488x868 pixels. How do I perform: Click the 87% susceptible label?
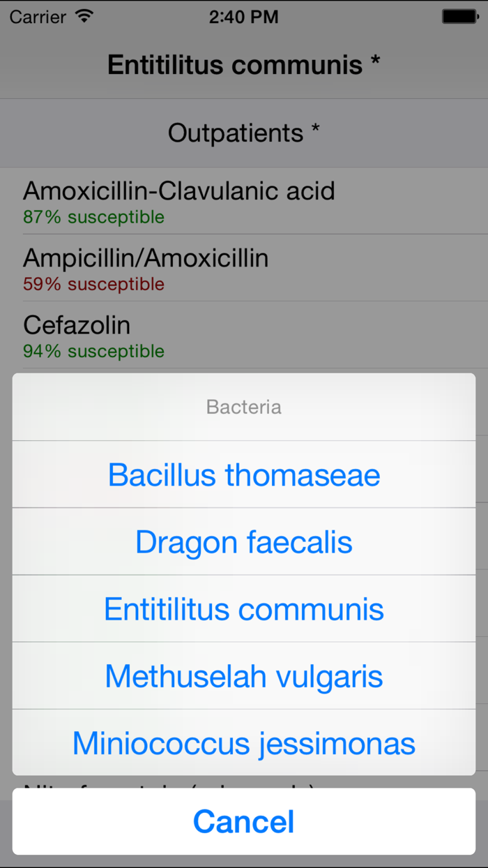(93, 217)
